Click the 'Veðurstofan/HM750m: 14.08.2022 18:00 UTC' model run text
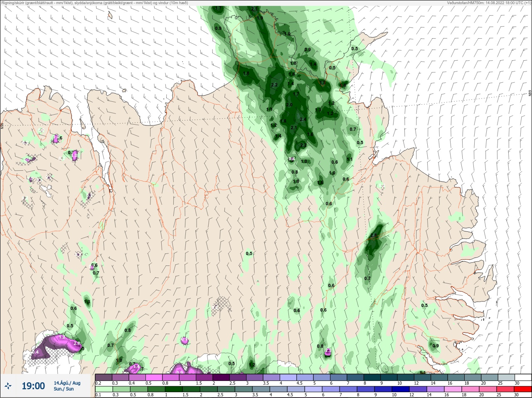 tap(488, 3)
